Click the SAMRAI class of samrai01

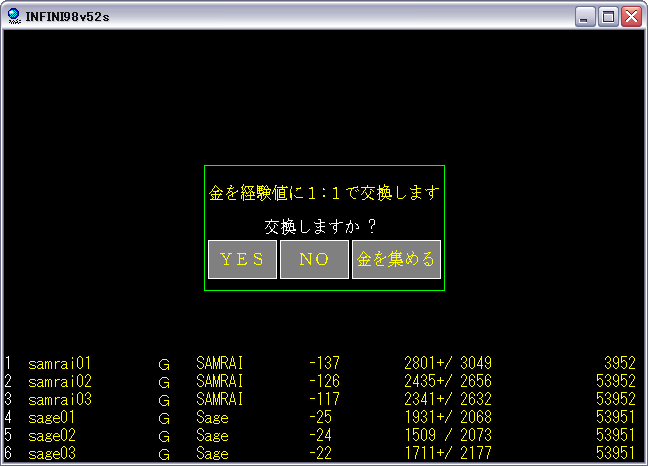coord(219,364)
